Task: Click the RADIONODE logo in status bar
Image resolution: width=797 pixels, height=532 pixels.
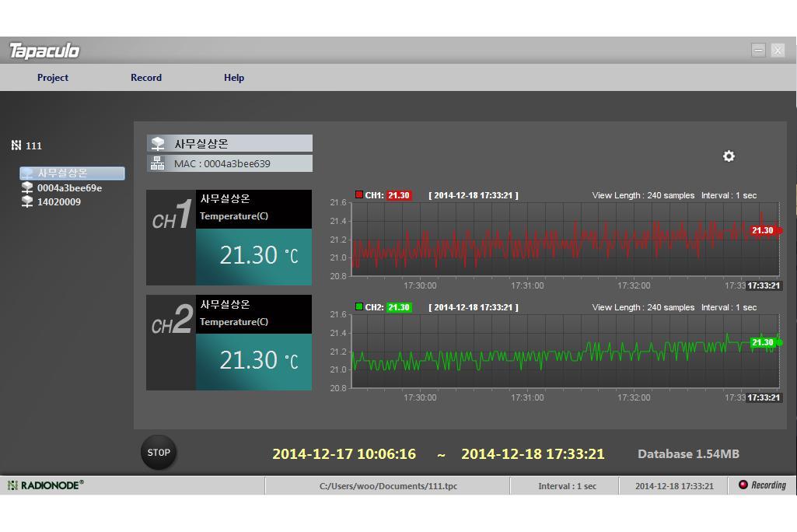Action: (x=45, y=485)
